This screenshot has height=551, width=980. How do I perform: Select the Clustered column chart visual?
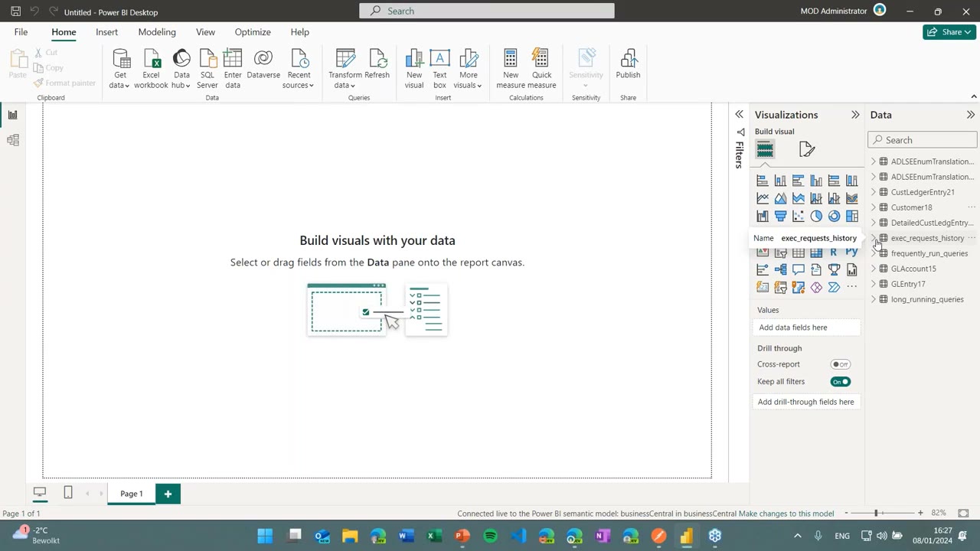pos(816,181)
